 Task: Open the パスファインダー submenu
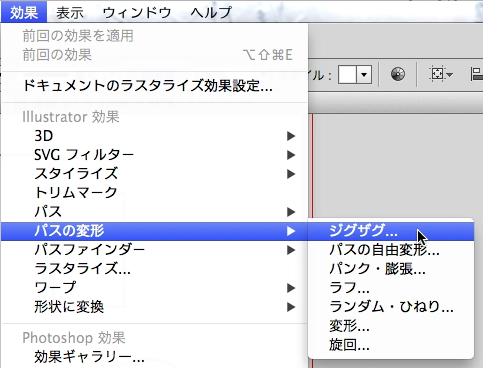click(154, 250)
